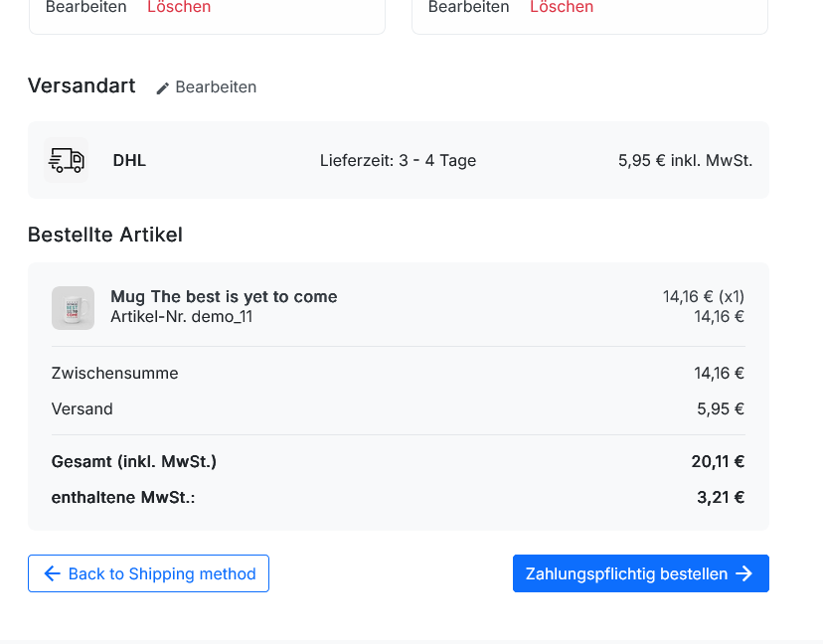823x644 pixels.
Task: Click Bearbeiten in the right address card
Action: [x=469, y=7]
